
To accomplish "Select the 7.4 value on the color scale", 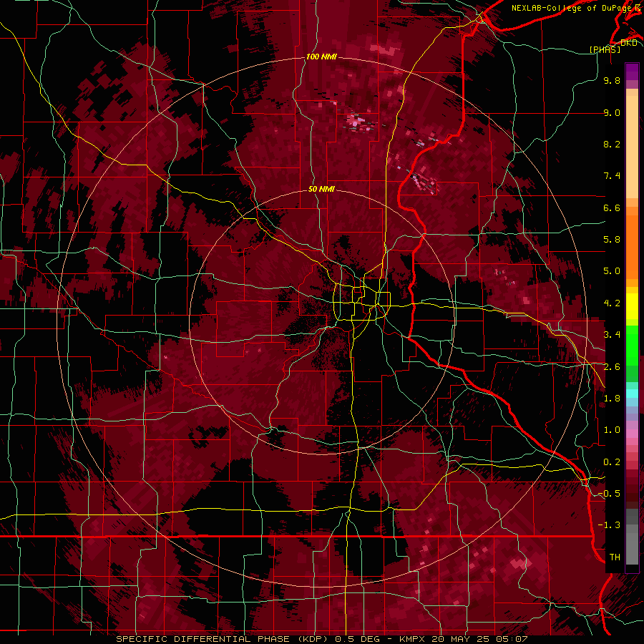I will point(612,176).
